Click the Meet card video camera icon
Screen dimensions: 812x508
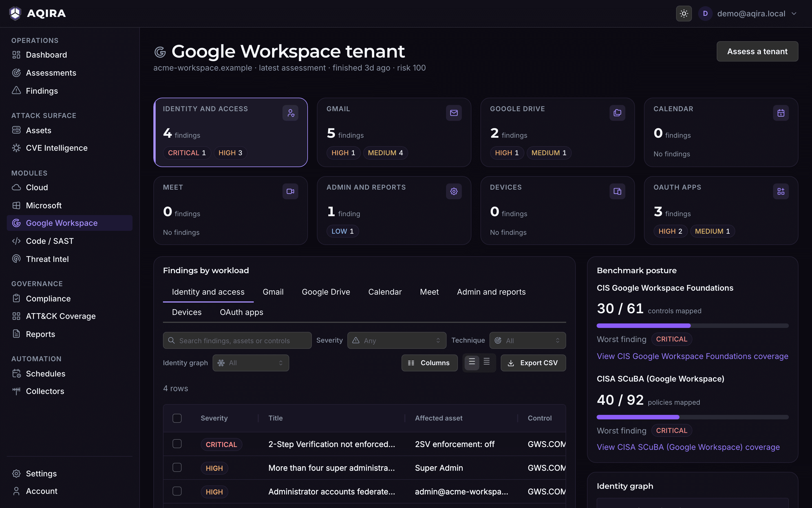(290, 191)
